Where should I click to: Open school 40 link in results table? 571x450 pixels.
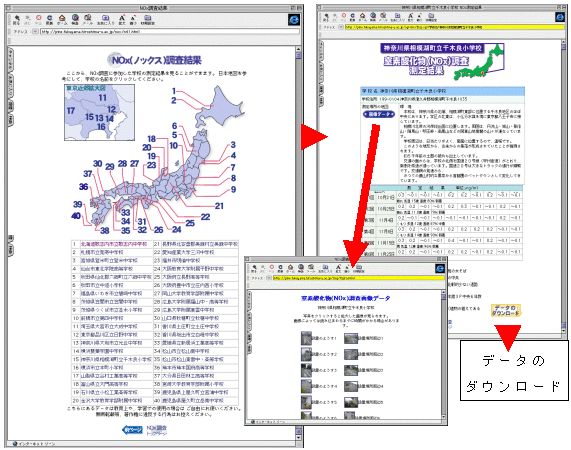pyautogui.click(x=195, y=400)
